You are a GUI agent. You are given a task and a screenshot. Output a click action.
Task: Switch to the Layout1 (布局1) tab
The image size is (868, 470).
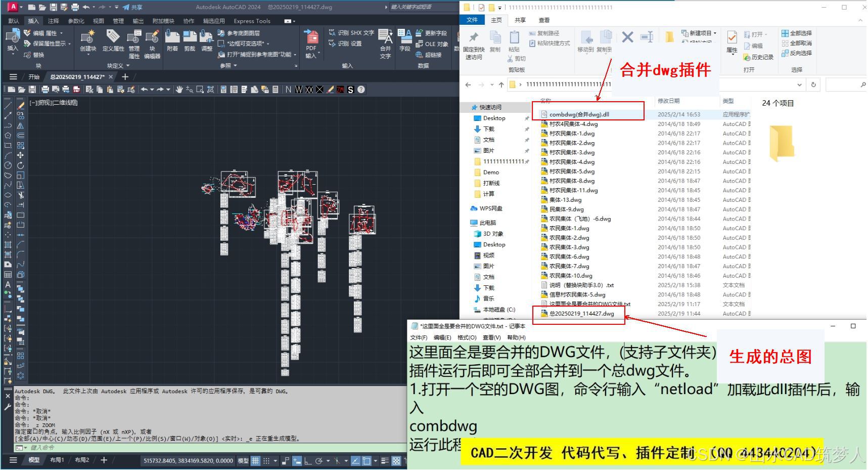(57, 460)
